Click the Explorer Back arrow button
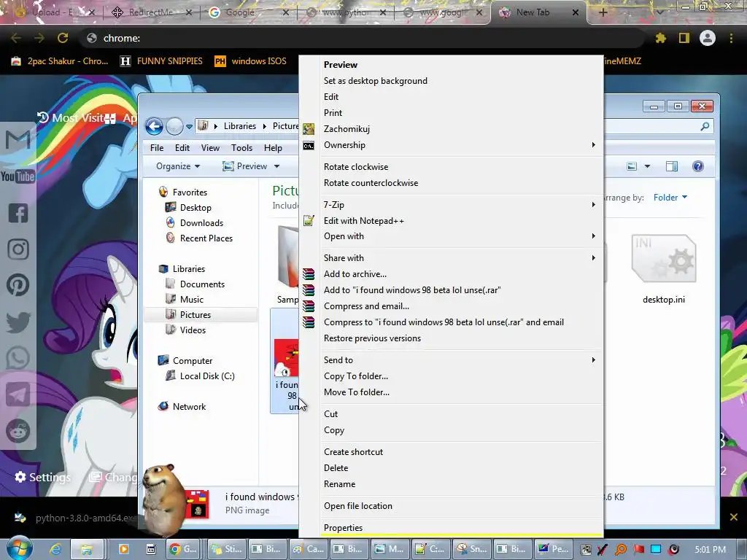Image resolution: width=747 pixels, height=560 pixels. pyautogui.click(x=154, y=126)
